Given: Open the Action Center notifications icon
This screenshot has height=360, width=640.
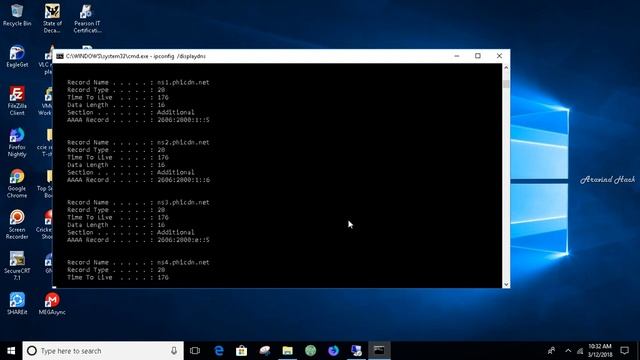Looking at the screenshot, I should (624, 351).
